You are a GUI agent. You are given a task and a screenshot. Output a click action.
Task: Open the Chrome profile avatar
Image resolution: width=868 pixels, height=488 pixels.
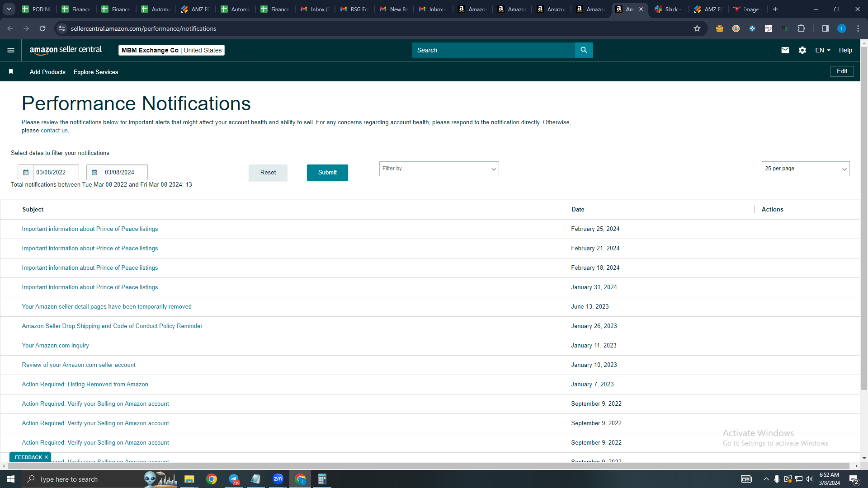(842, 28)
